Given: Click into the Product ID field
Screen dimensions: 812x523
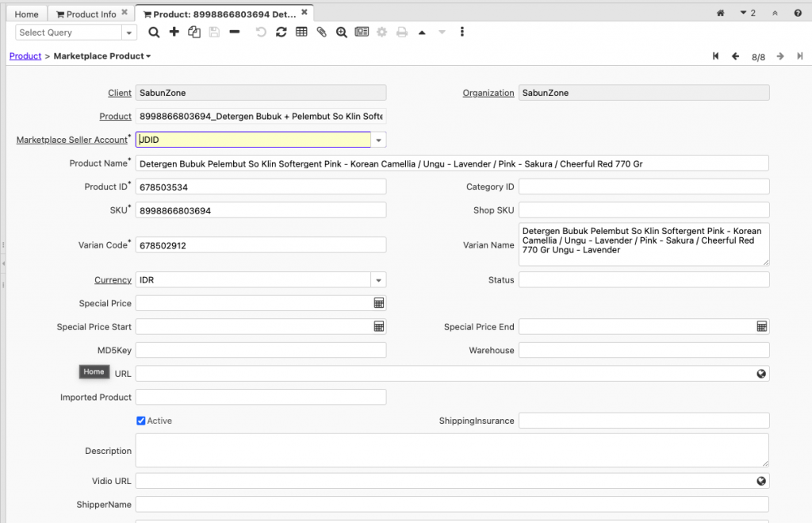Looking at the screenshot, I should click(261, 187).
